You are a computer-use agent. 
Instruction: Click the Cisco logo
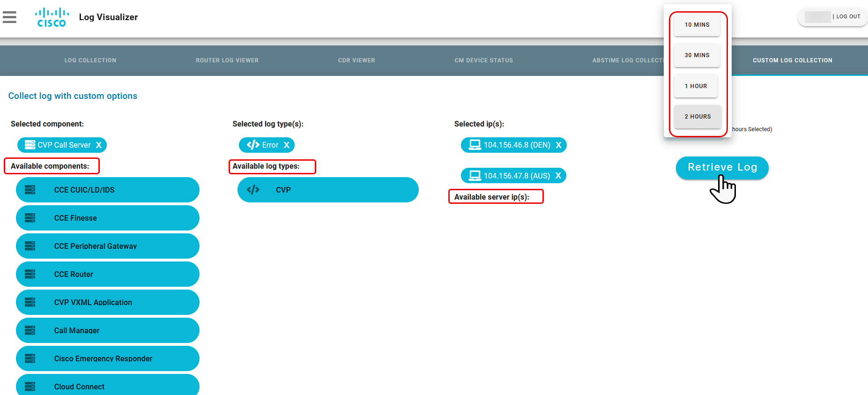pos(52,17)
